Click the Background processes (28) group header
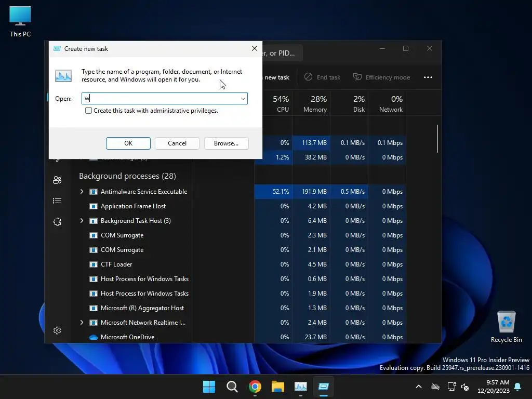The height and width of the screenshot is (399, 532). tap(127, 176)
